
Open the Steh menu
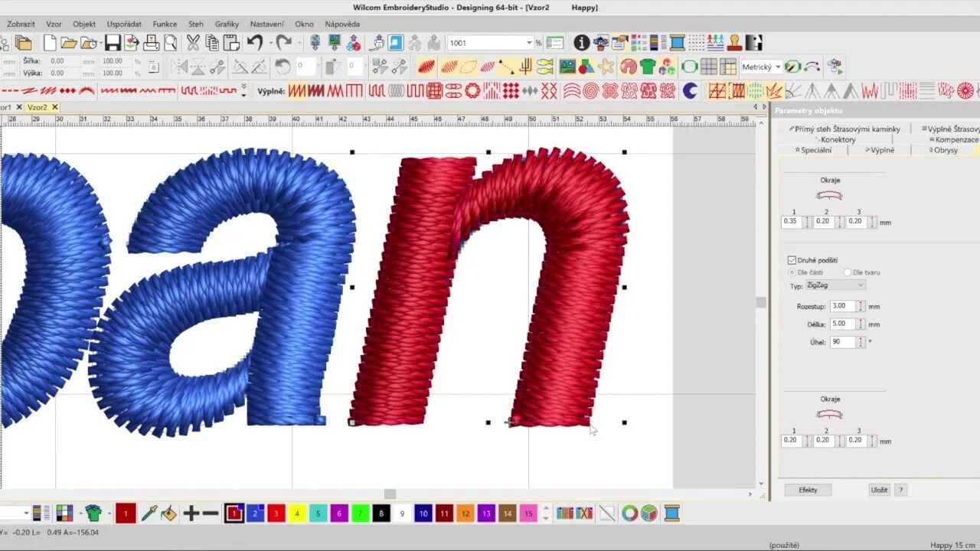pos(196,24)
